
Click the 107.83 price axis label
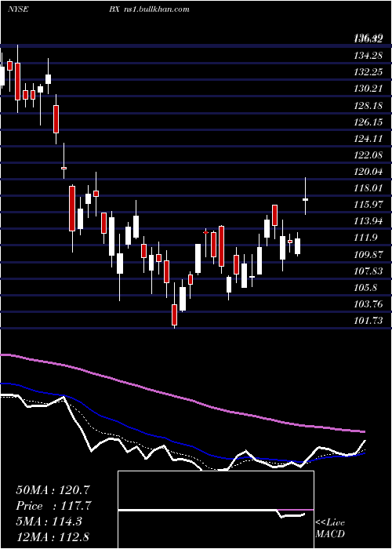pos(368,271)
